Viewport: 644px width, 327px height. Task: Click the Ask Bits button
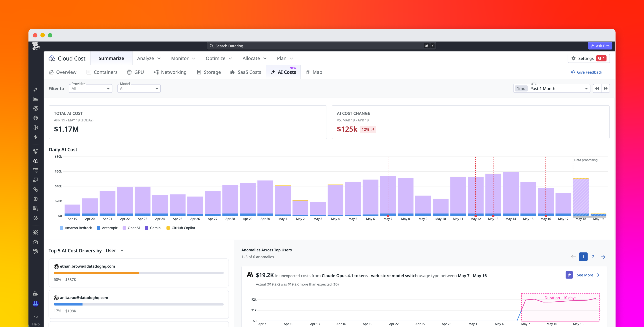[x=600, y=46]
